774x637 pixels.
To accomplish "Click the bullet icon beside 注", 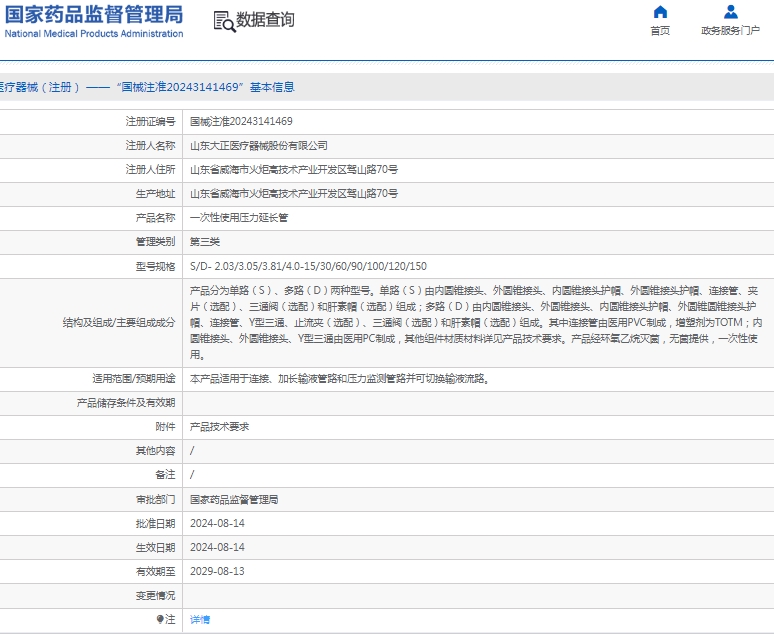I will point(160,619).
